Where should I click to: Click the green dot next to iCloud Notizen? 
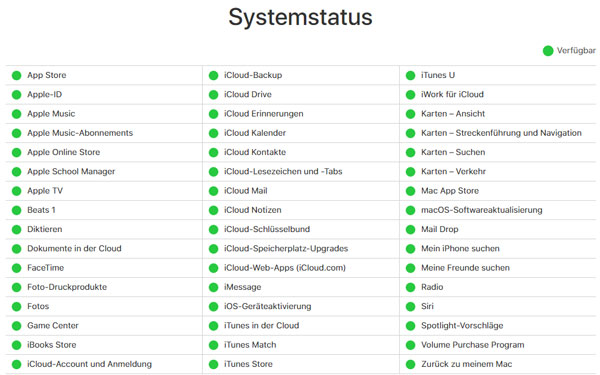tap(214, 210)
